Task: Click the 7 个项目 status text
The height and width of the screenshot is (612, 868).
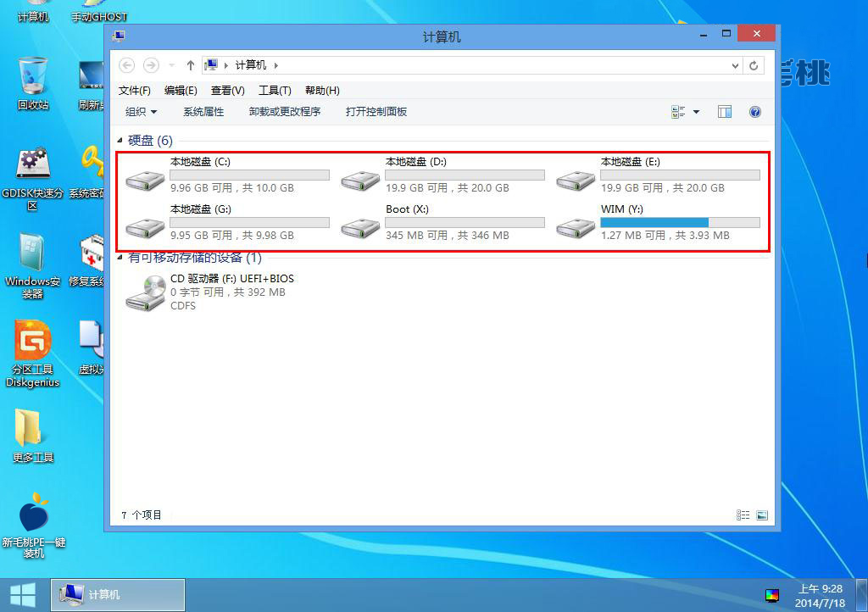Action: click(x=142, y=515)
